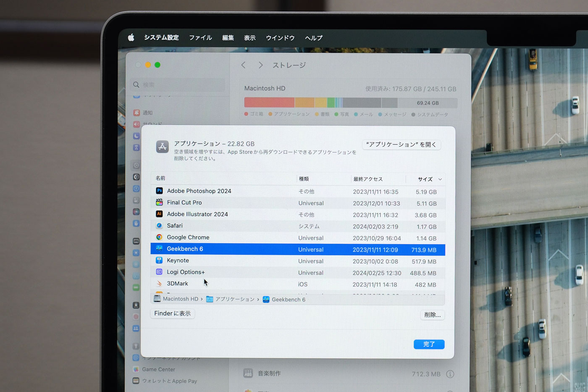Viewport: 588px width, 392px height.
Task: Click Geekbench 6 icon in path bar
Action: pos(266,300)
